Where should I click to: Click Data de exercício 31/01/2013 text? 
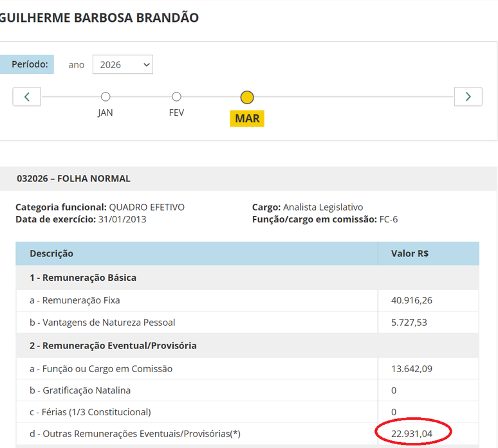point(81,219)
